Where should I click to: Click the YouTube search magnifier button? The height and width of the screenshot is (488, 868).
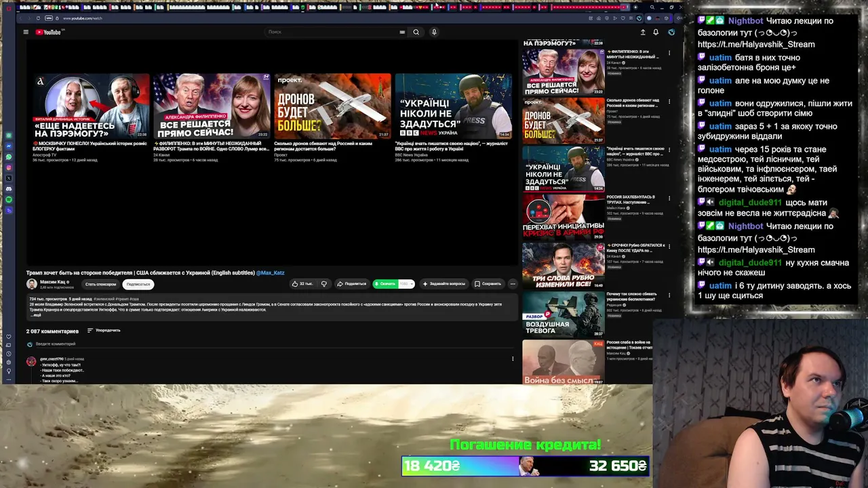416,32
